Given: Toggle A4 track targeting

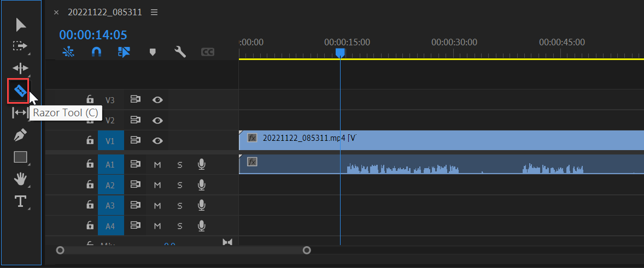Looking at the screenshot, I should point(110,225).
